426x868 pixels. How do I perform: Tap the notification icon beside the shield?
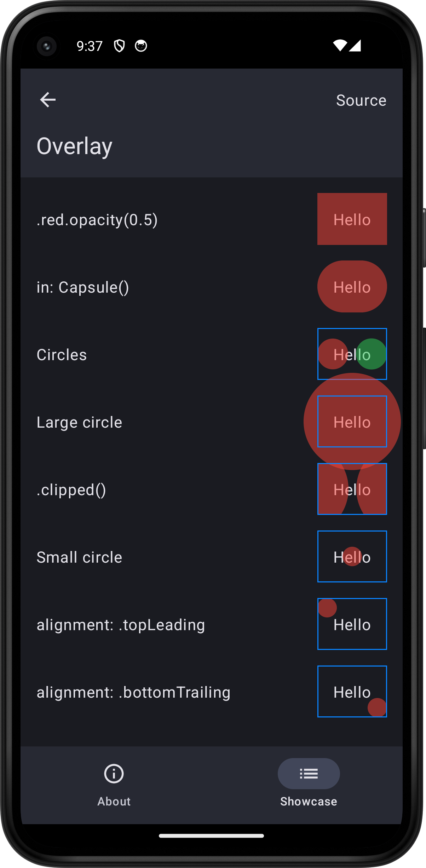[x=140, y=46]
